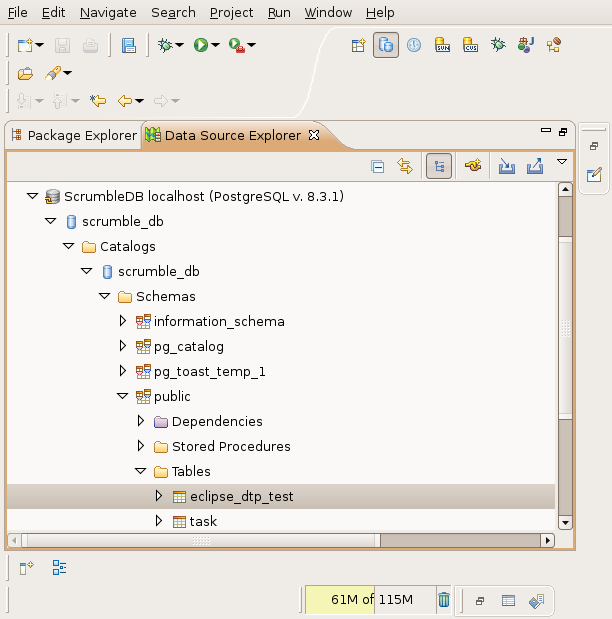612x619 pixels.
Task: Click the Export profiles icon
Action: 535,166
